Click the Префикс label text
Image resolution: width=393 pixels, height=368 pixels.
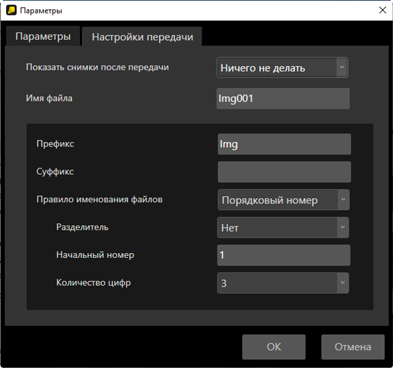(55, 144)
